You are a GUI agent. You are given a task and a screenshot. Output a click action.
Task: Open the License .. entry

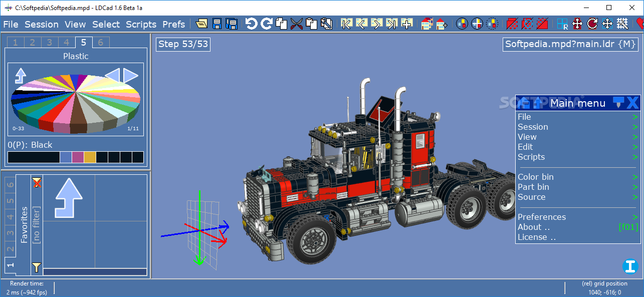[x=578, y=237]
